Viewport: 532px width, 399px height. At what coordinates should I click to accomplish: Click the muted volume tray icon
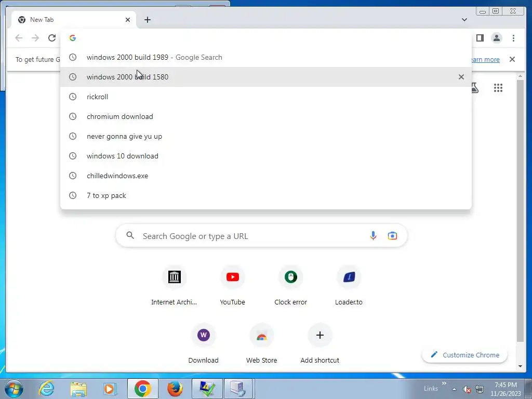[x=467, y=389]
